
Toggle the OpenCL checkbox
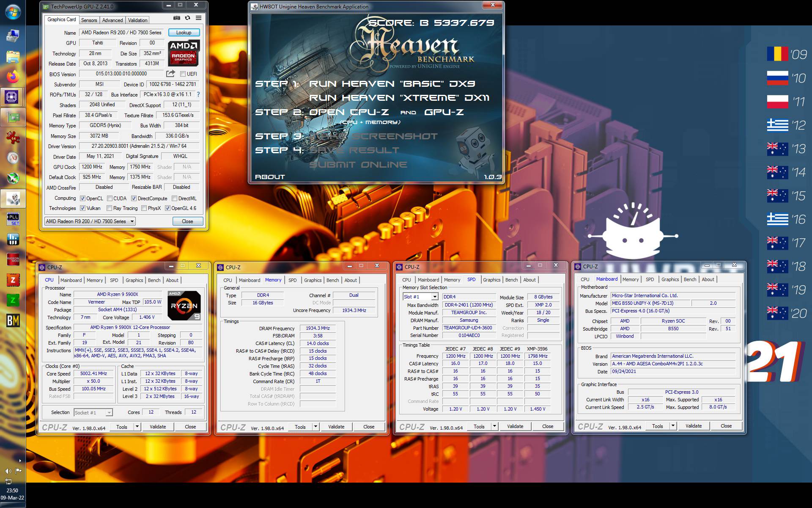click(x=83, y=199)
